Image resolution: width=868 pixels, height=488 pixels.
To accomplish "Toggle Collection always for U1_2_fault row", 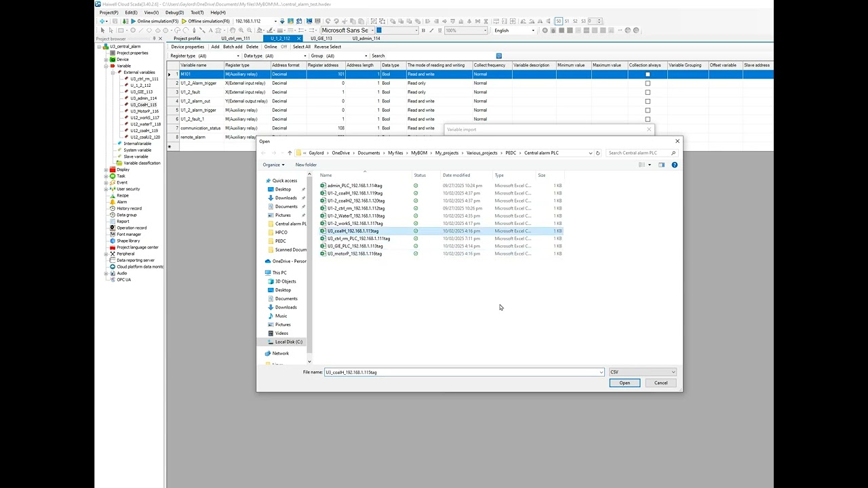I will pos(648,92).
